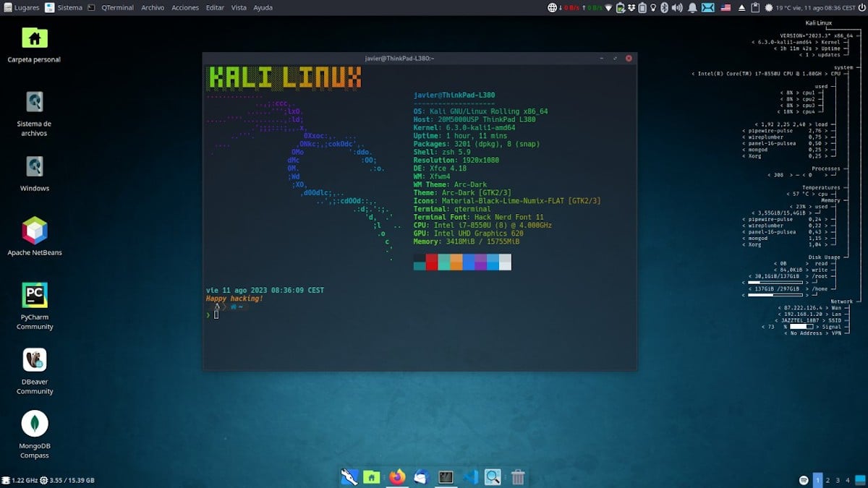Click the "Happy hacking!" text
868x488 pixels.
(x=234, y=299)
